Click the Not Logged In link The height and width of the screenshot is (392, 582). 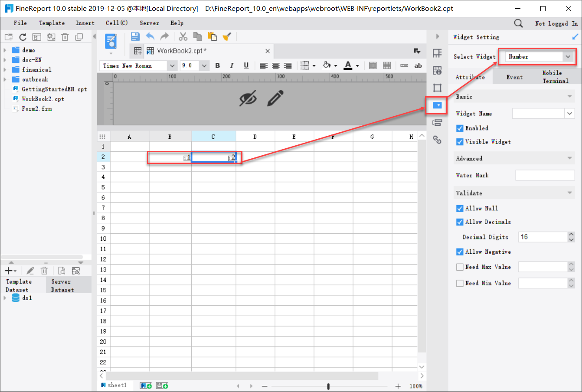(556, 23)
